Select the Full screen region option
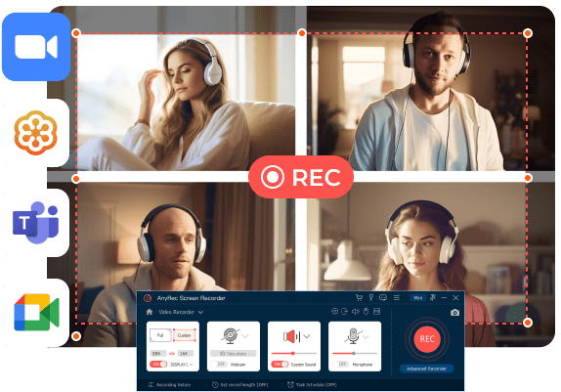Screen dimensions: 561x392 pos(160,335)
